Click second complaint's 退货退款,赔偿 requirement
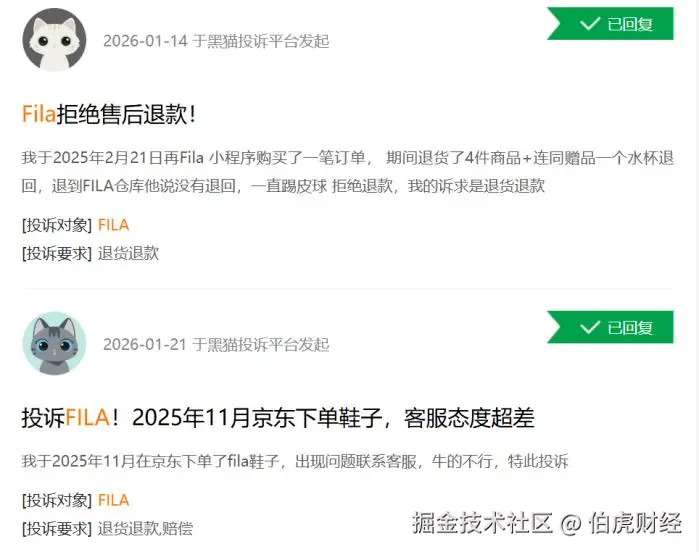Viewport: 699px width, 553px height. point(145,528)
